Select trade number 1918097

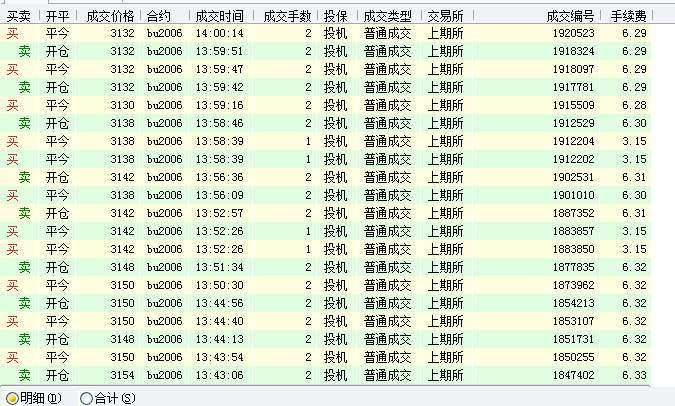(573, 69)
